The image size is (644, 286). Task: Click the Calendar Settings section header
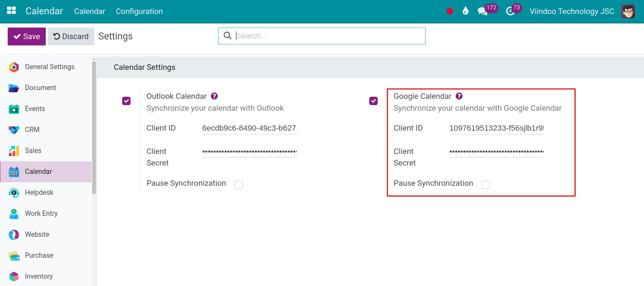[370, 67]
